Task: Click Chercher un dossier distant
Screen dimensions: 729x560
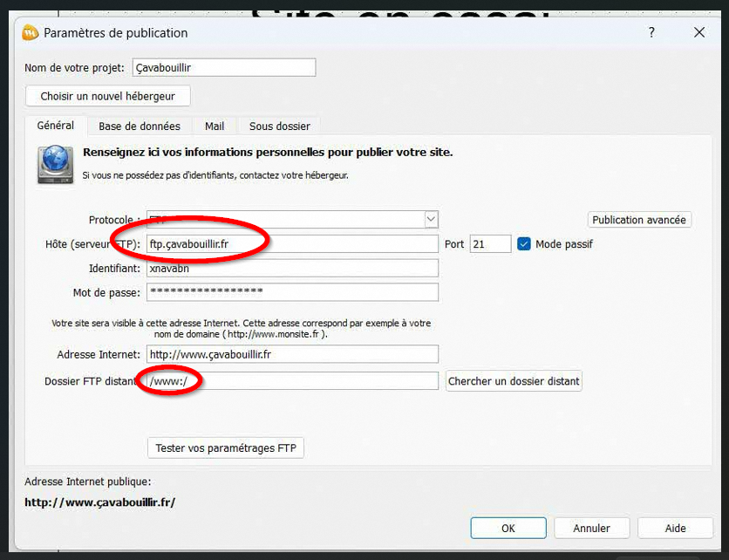Action: pos(513,381)
